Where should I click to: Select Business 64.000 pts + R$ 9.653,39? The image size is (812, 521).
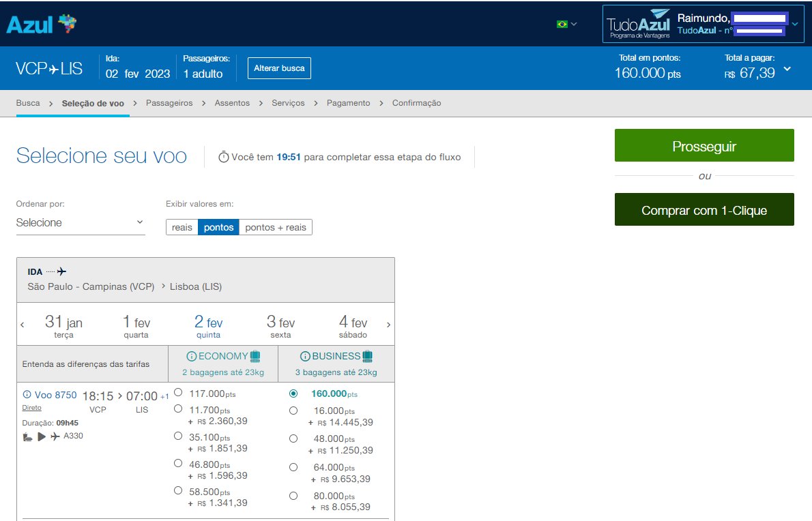point(293,467)
